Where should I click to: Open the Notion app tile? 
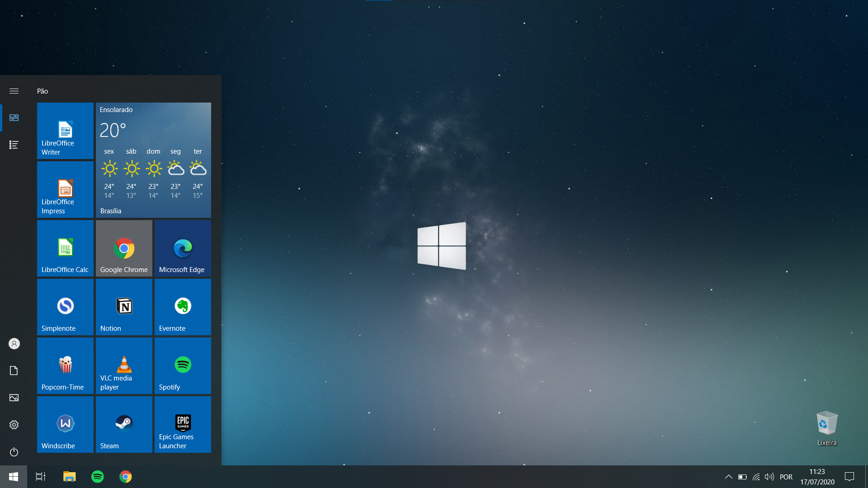[124, 307]
